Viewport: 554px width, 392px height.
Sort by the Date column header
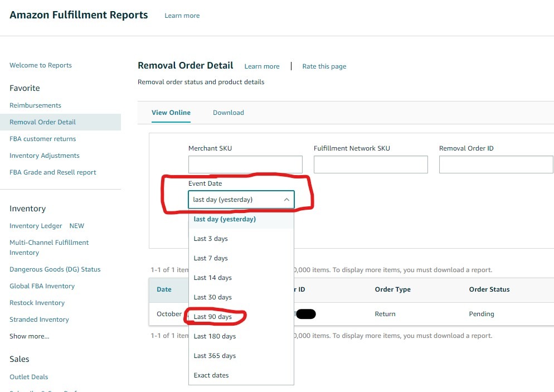pyautogui.click(x=164, y=289)
